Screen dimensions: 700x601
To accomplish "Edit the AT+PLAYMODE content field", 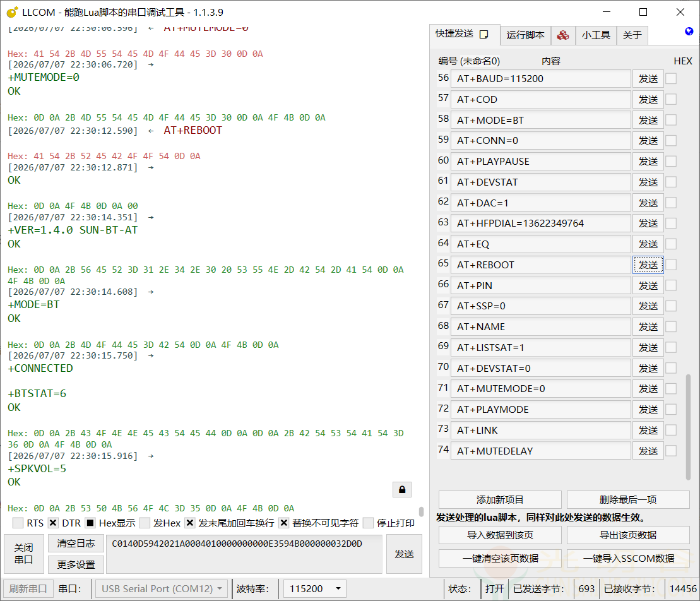I will click(541, 410).
